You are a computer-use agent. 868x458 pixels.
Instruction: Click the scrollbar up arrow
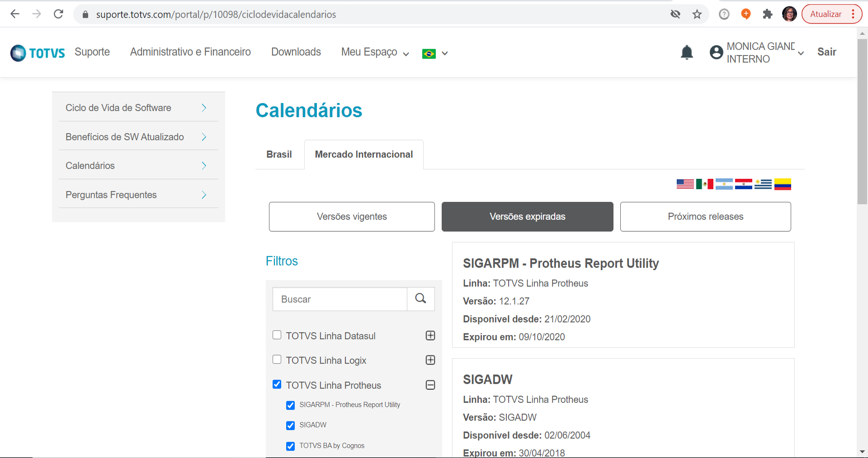pos(863,33)
